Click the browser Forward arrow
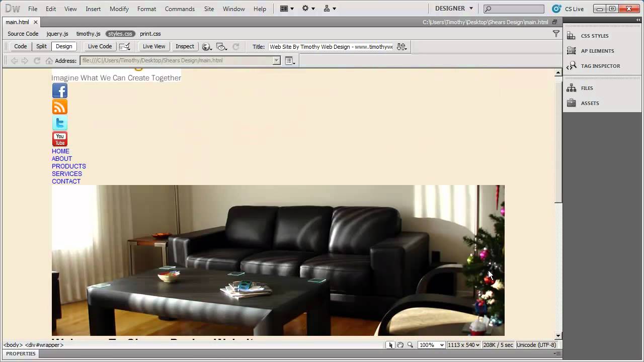Image resolution: width=644 pixels, height=362 pixels. click(25, 60)
